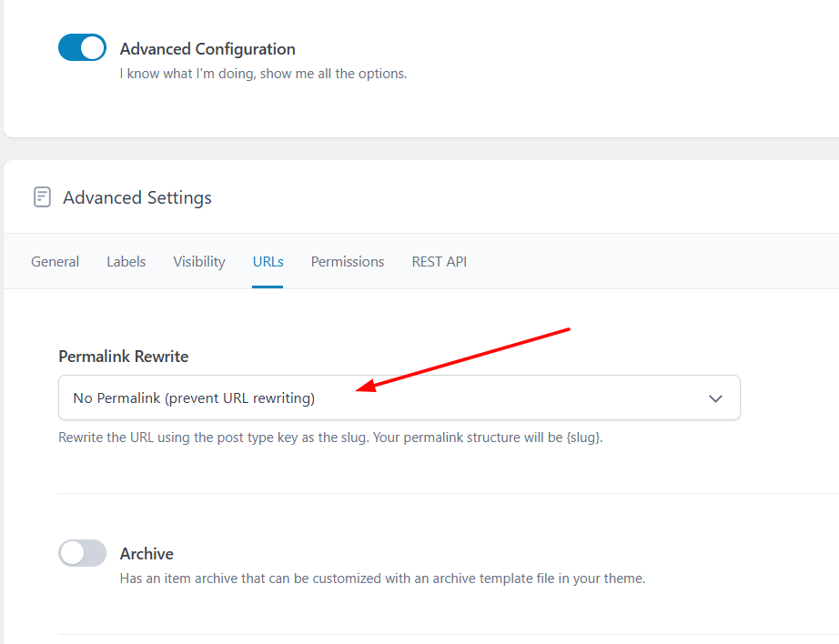This screenshot has width=839, height=644.
Task: Switch to the Permissions tab
Action: click(x=348, y=262)
